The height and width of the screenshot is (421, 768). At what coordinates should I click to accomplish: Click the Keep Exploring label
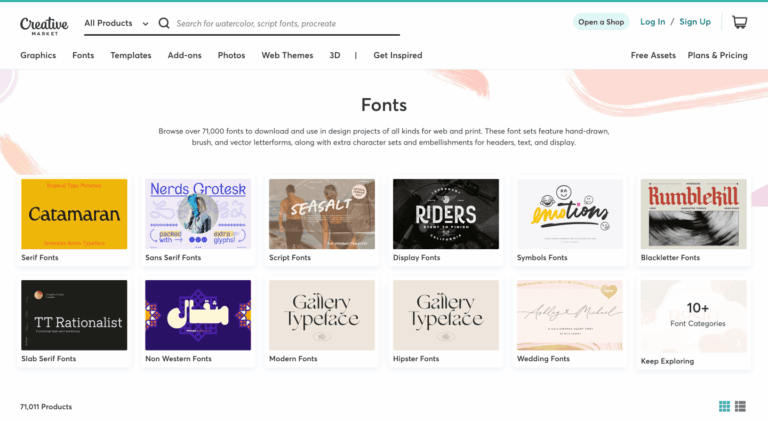667,361
